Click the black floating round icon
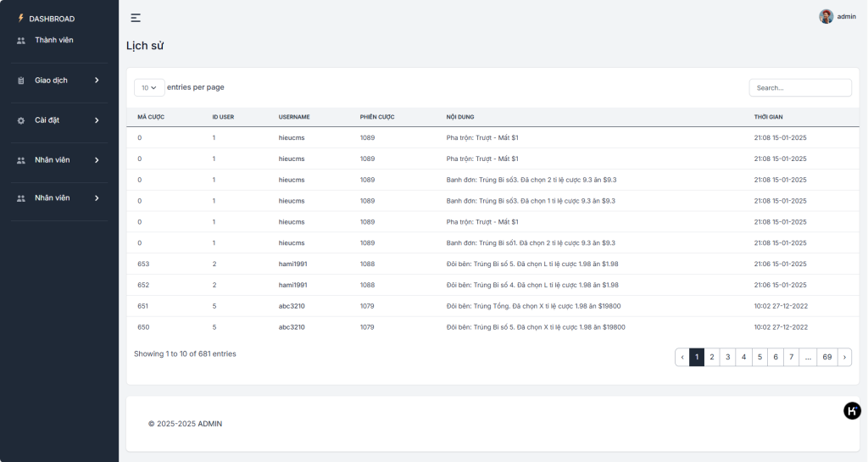The width and height of the screenshot is (868, 462). [x=852, y=411]
